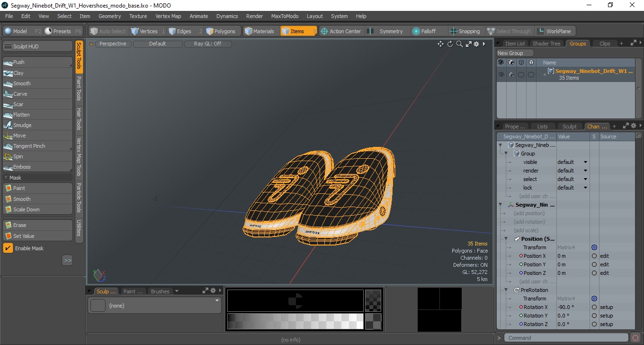Screen dimensions: 644x345
Task: Open the lock channel dropdown
Action: (585, 188)
